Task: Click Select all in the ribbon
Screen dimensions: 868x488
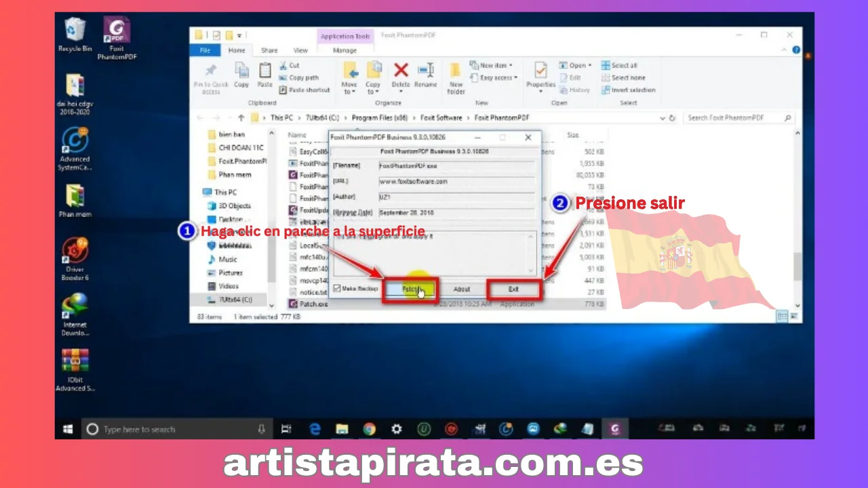Action: 619,66
